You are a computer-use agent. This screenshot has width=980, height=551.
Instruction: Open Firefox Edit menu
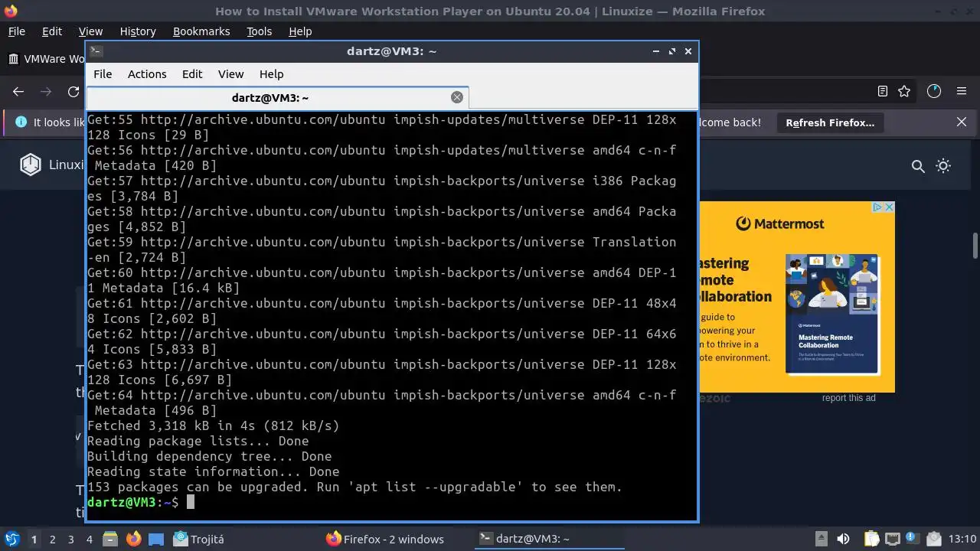(52, 31)
